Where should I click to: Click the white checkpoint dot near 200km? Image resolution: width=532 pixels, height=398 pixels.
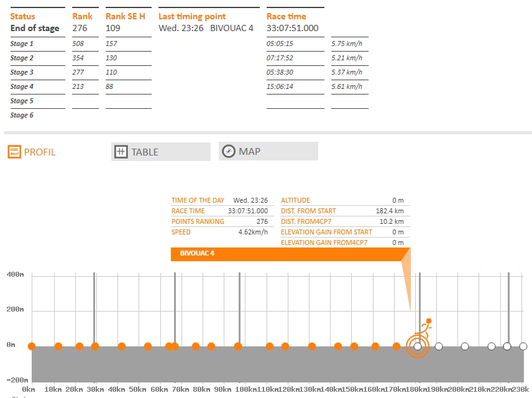coord(465,346)
